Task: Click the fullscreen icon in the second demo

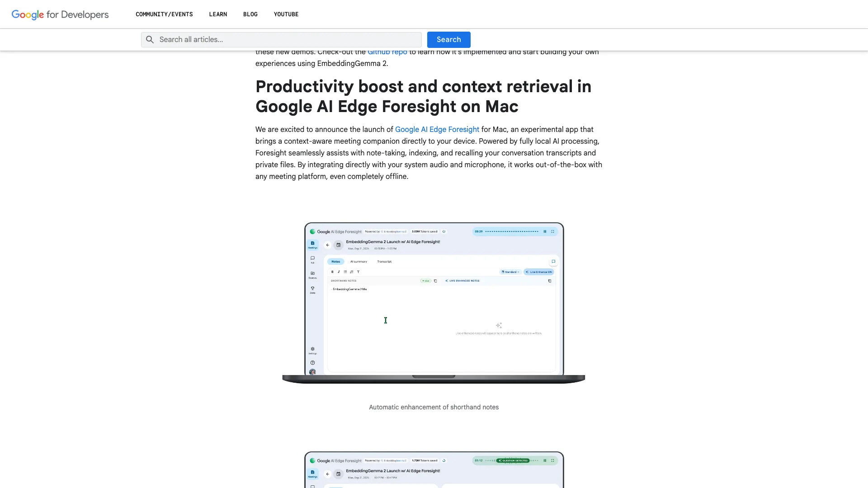Action: point(552,460)
